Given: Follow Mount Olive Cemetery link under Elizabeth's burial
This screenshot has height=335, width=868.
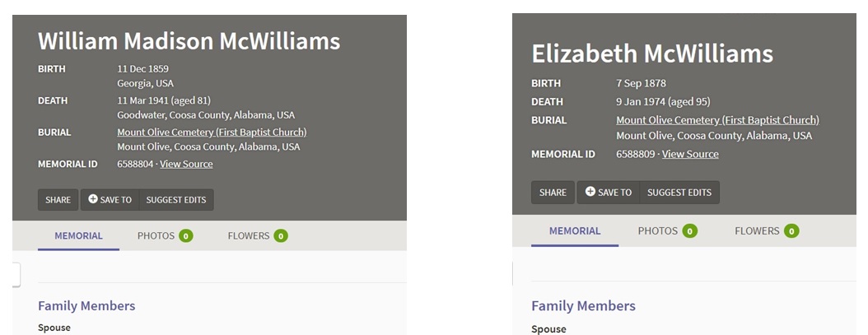Looking at the screenshot, I should tap(717, 120).
